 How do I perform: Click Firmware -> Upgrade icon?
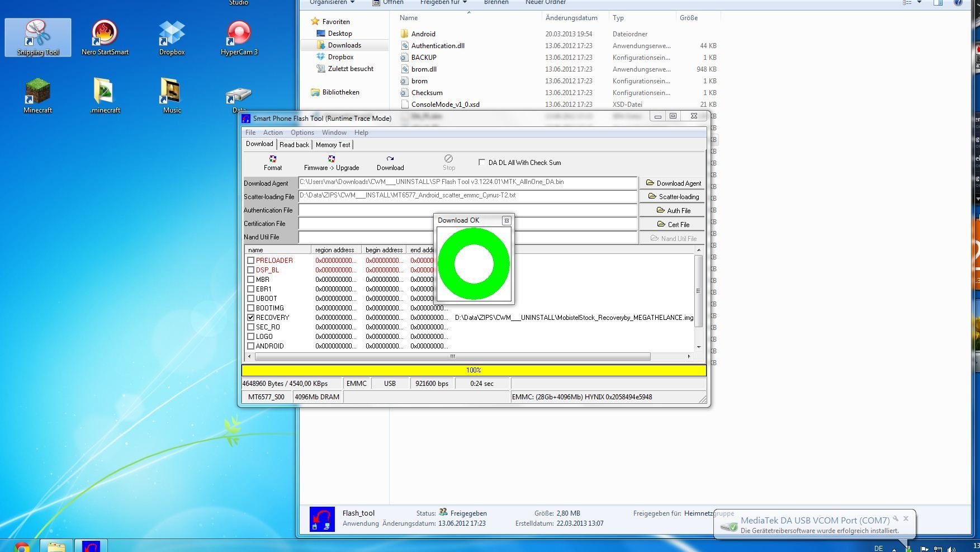click(332, 159)
